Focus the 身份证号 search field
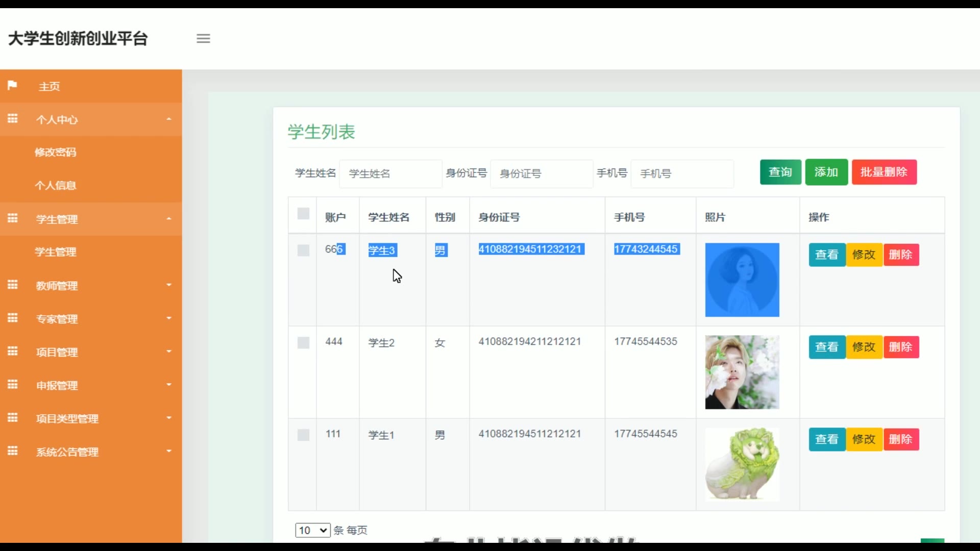The height and width of the screenshot is (551, 980). pos(541,173)
